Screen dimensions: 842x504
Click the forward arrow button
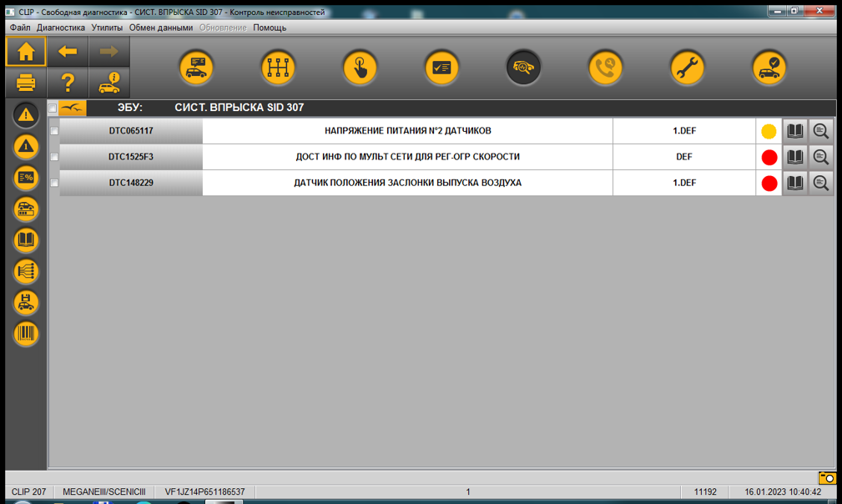(x=109, y=52)
